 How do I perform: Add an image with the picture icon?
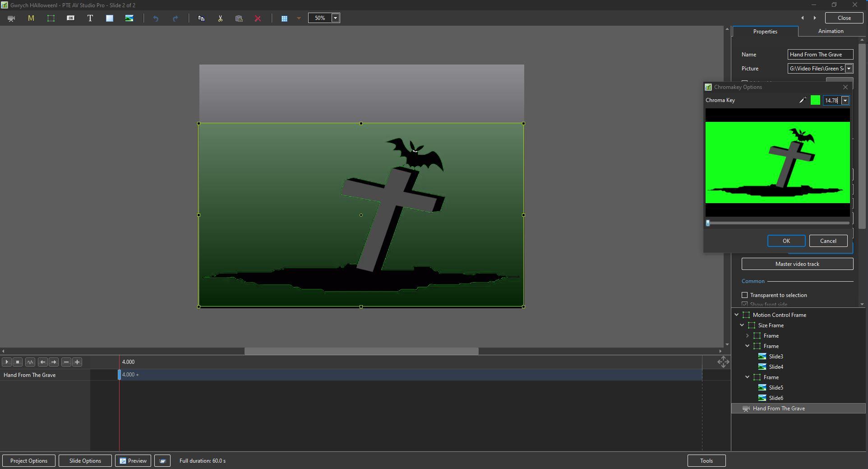pos(129,19)
